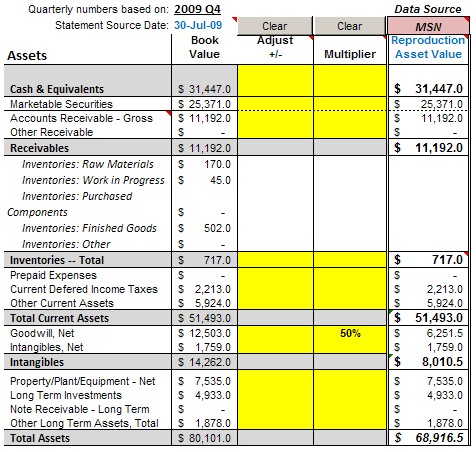Click Total Current Assets reproduction value 51,493.0

pos(428,318)
